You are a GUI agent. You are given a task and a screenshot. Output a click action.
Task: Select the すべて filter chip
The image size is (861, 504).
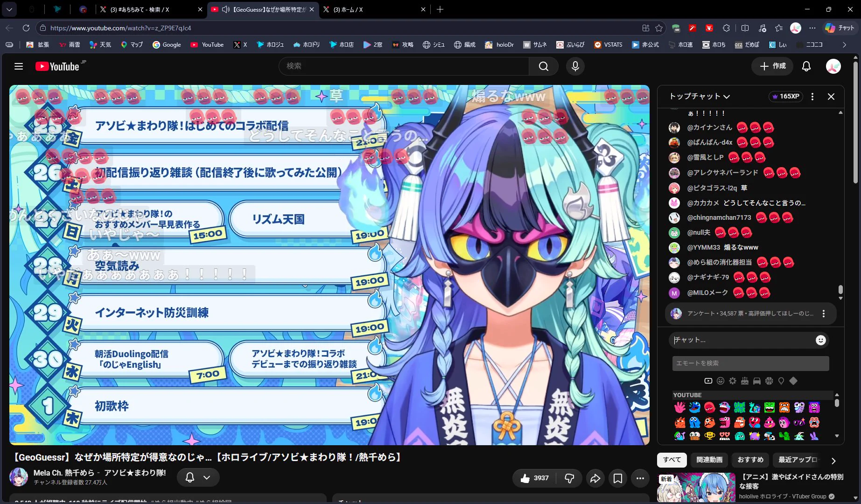[672, 460]
